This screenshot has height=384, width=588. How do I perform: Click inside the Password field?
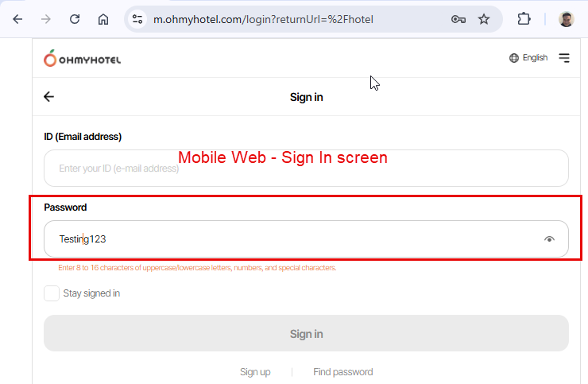pyautogui.click(x=306, y=239)
